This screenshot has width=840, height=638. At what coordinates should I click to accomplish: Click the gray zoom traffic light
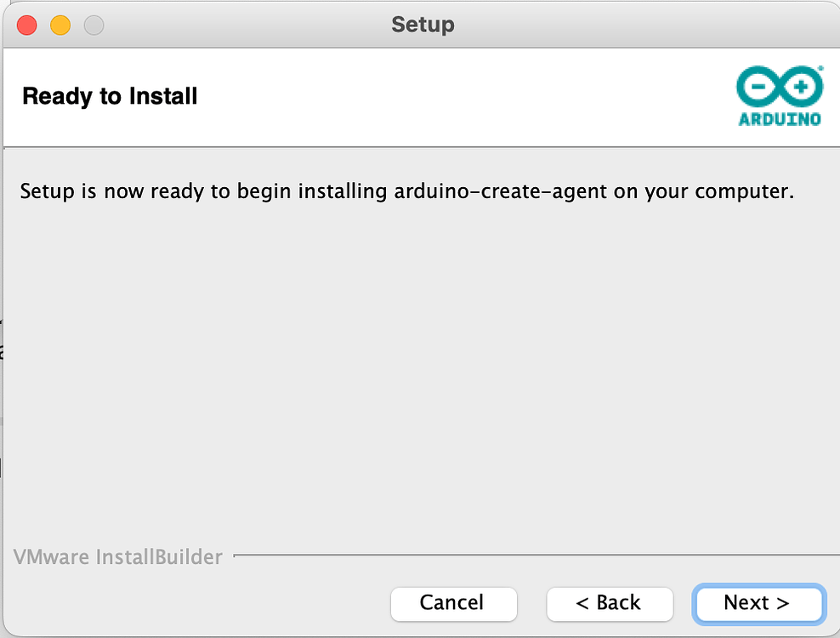[93, 25]
